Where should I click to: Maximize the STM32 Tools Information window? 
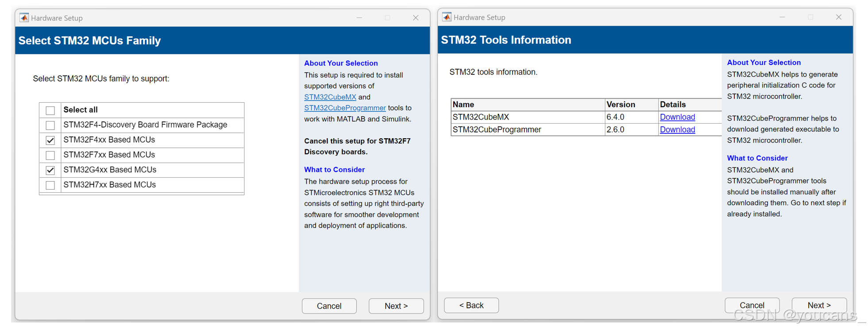[811, 17]
